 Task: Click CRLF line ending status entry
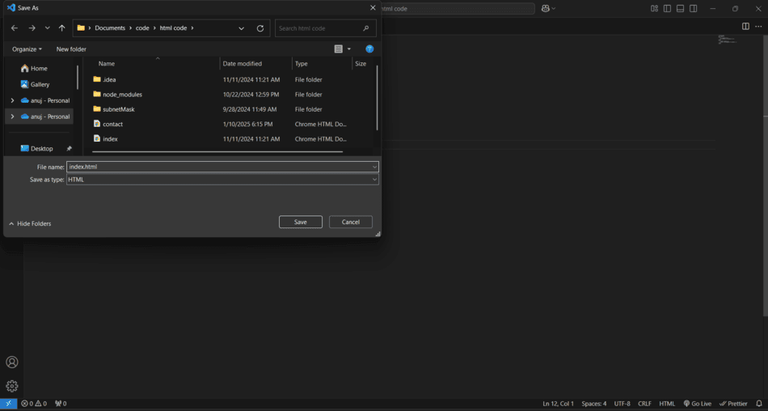click(645, 404)
